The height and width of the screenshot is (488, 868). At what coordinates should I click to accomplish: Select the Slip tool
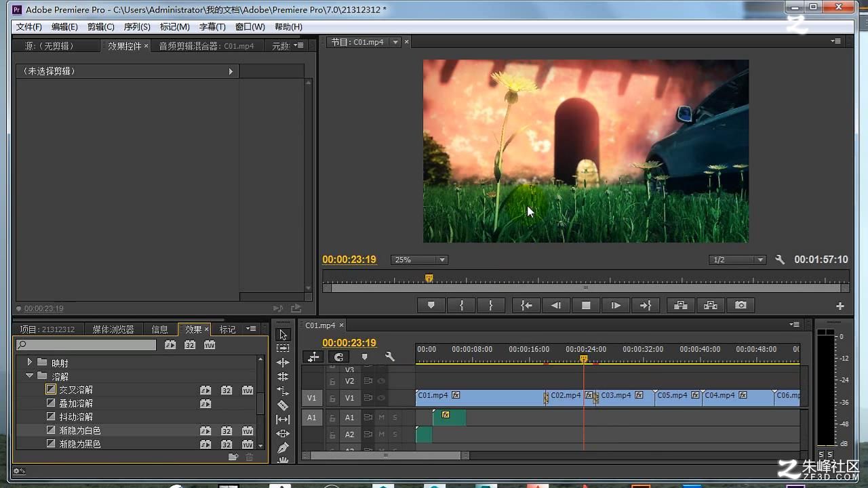[283, 420]
